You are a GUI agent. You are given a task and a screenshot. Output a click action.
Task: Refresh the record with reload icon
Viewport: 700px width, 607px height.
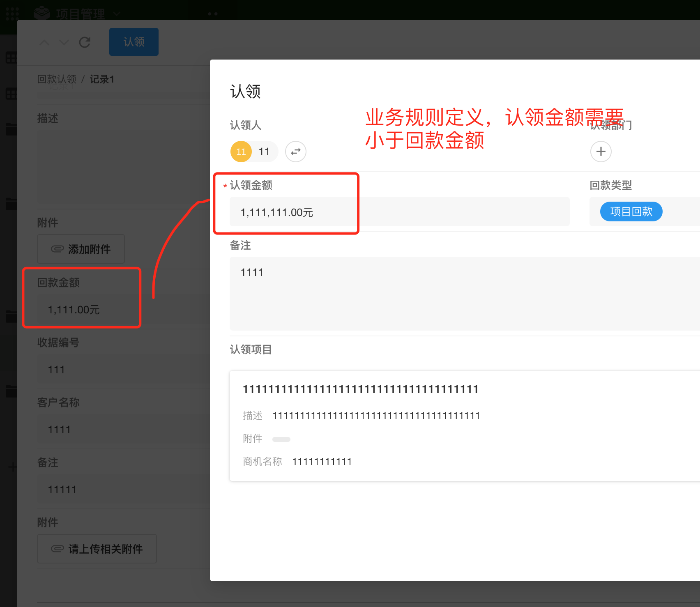pos(85,42)
